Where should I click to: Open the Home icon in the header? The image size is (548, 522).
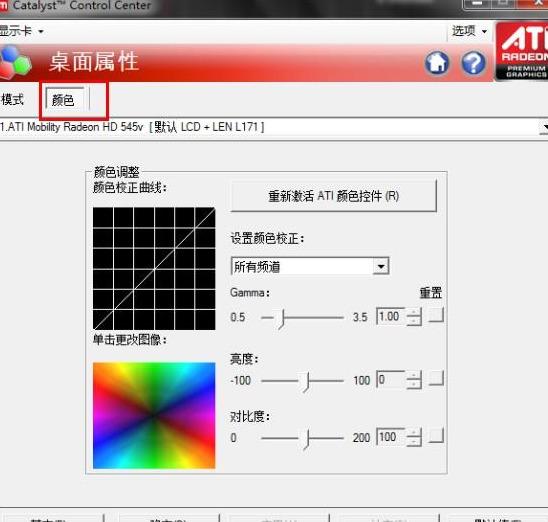pos(437,63)
